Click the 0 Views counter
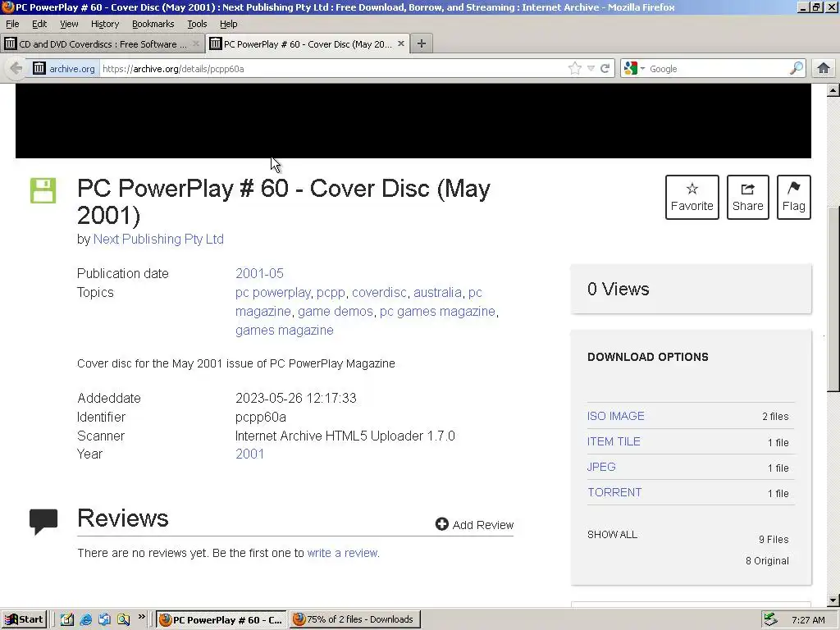The width and height of the screenshot is (840, 630). [619, 289]
